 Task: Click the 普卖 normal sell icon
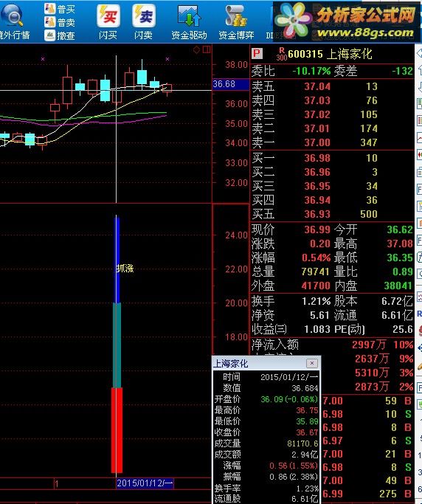pyautogui.click(x=60, y=22)
